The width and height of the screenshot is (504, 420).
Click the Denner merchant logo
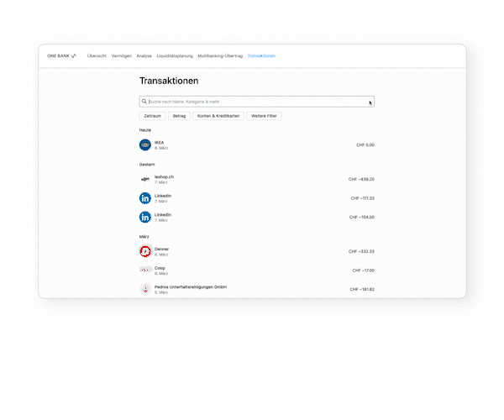coord(145,251)
